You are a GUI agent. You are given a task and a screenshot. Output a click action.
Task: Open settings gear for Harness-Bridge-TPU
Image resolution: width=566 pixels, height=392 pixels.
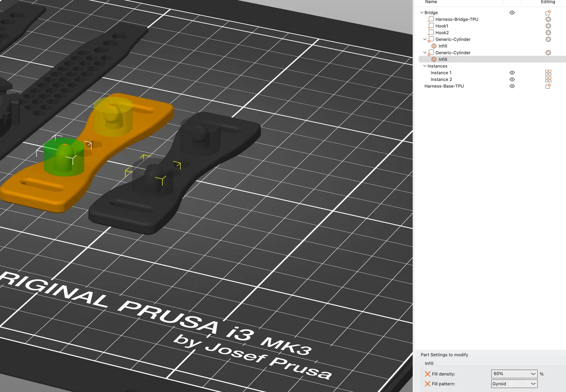[548, 19]
